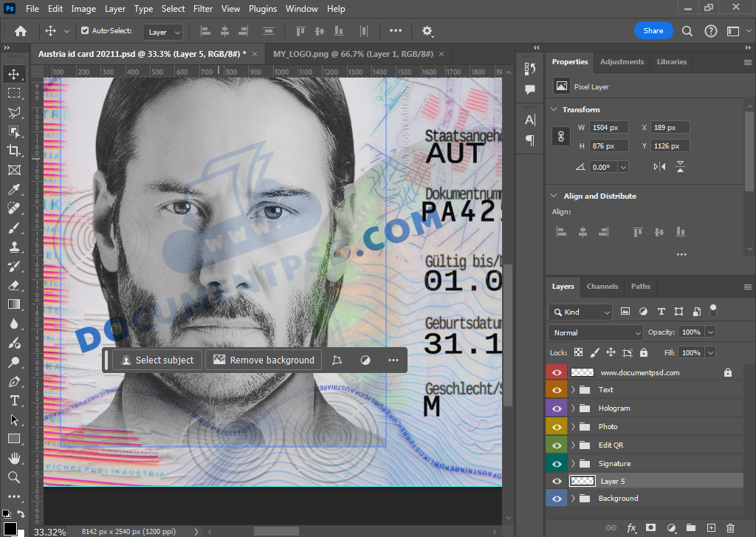Delete the selected layer
The height and width of the screenshot is (537, 756).
[x=730, y=528]
